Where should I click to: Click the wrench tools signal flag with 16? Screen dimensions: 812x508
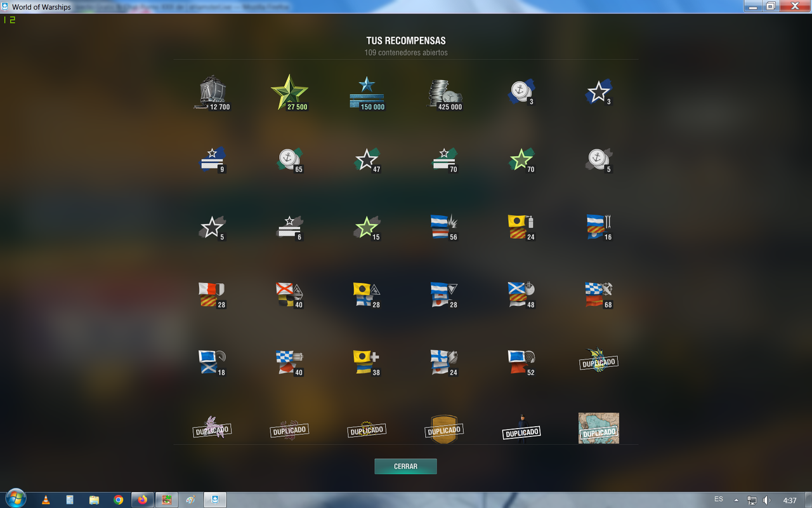[599, 227]
